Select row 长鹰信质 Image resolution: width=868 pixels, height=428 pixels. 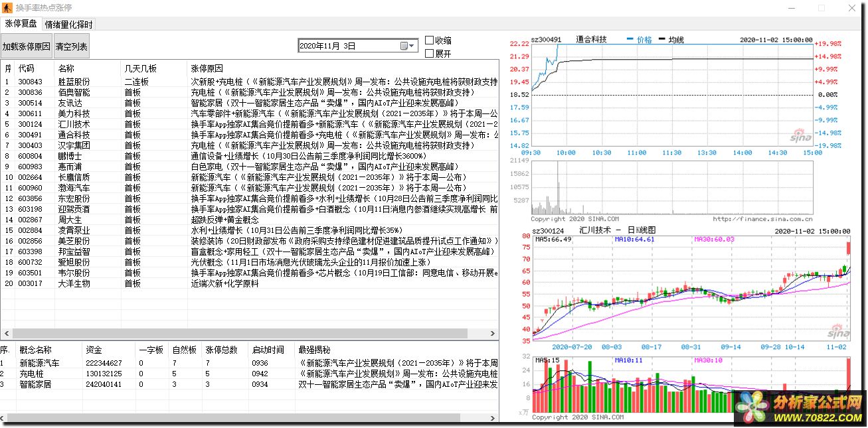249,177
